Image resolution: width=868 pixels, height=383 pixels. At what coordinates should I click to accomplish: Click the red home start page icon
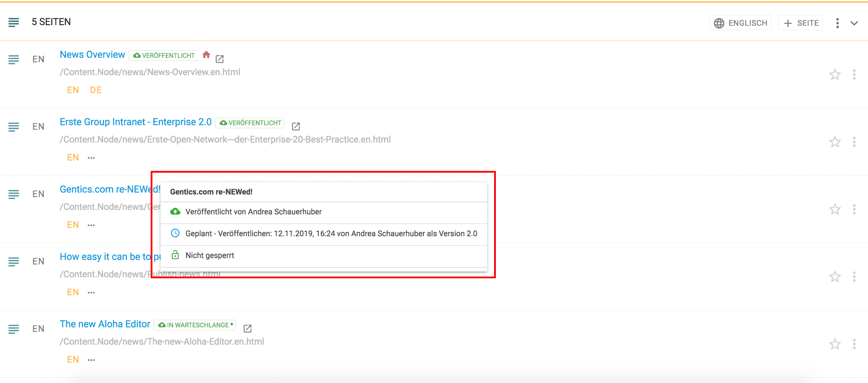(206, 55)
